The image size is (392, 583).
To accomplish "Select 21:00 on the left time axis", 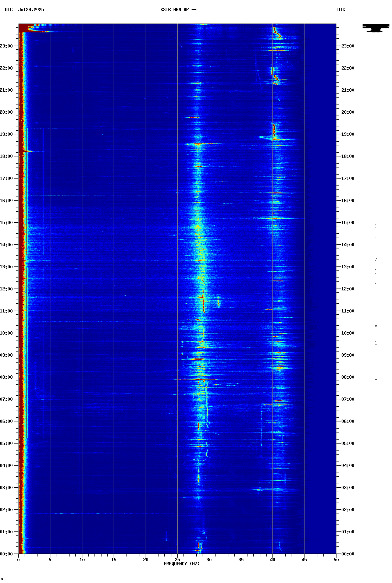I will coord(6,90).
